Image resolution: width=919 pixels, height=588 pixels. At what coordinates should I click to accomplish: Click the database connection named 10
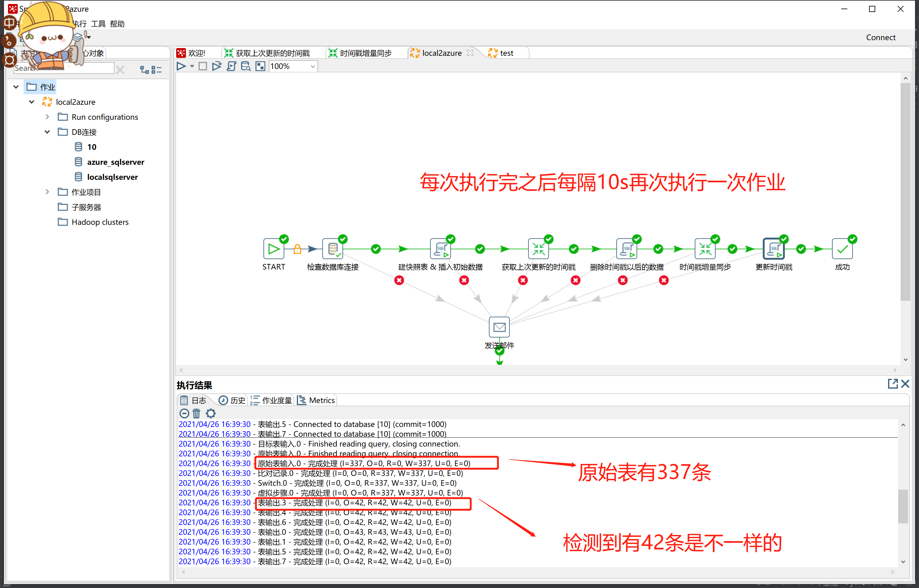92,147
